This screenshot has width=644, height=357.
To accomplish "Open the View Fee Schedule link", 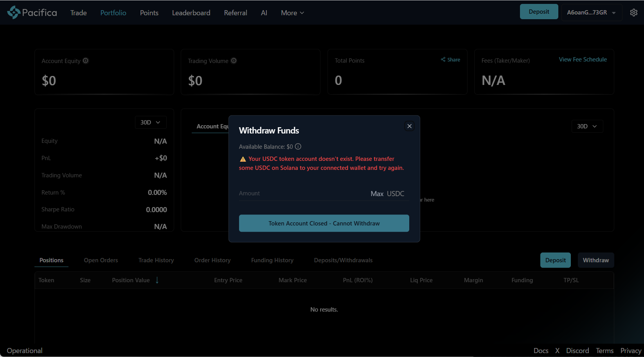I will tap(583, 59).
